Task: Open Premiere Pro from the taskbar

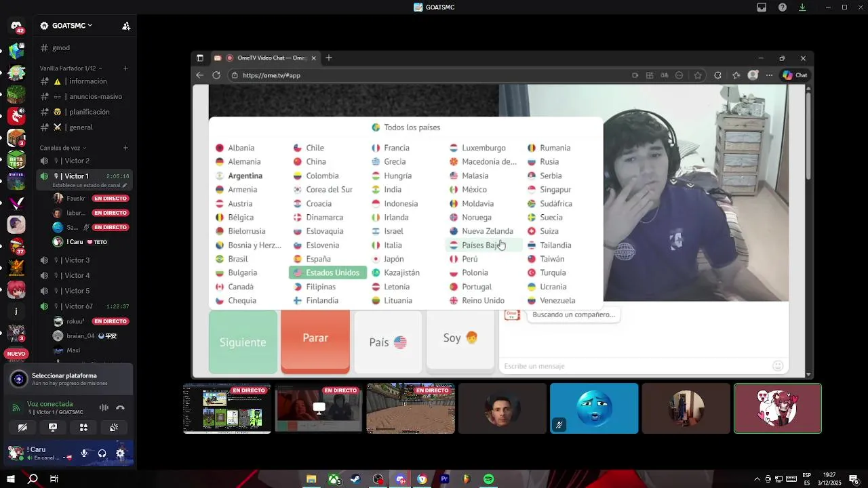Action: [x=444, y=479]
